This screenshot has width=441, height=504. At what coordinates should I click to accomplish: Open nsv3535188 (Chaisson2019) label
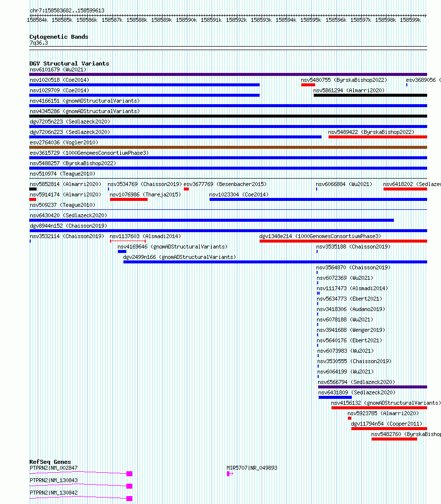pyautogui.click(x=353, y=247)
